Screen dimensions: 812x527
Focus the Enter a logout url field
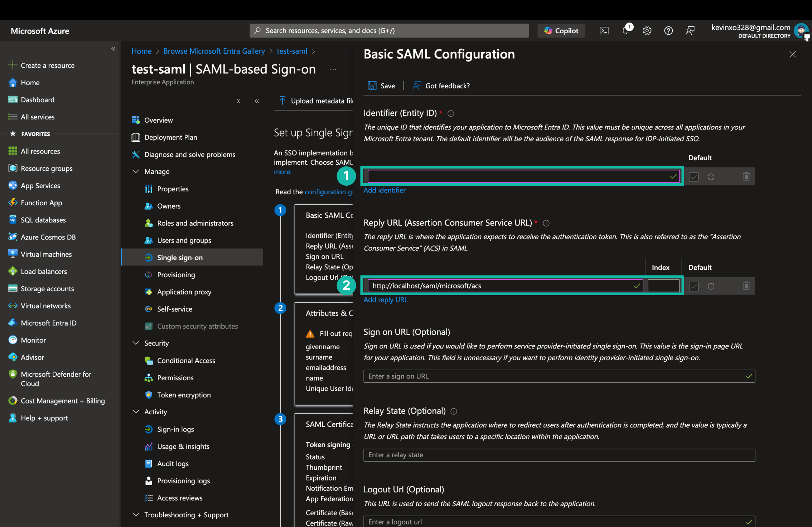pyautogui.click(x=559, y=522)
